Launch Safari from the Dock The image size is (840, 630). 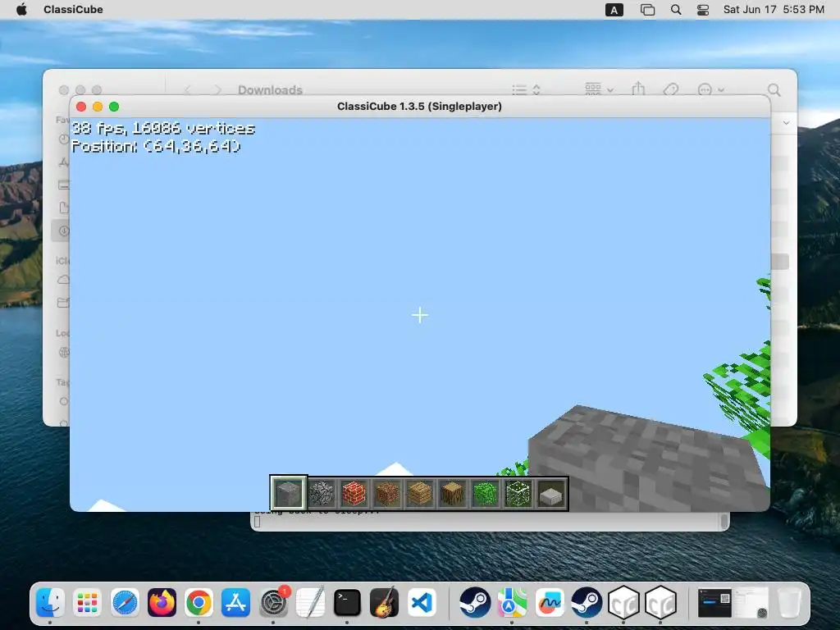pyautogui.click(x=125, y=602)
